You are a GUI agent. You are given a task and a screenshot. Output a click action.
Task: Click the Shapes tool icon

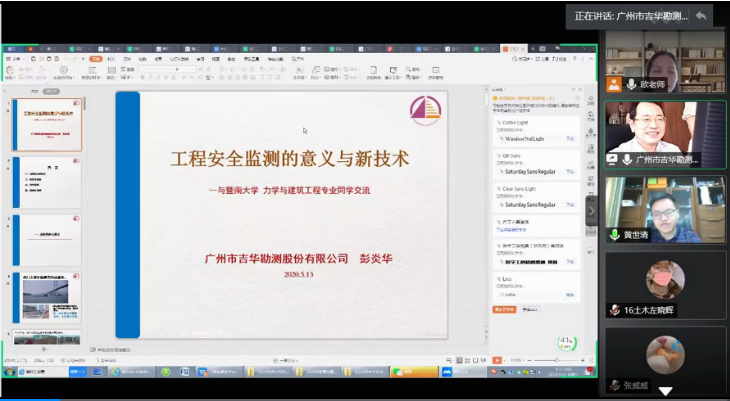(x=316, y=70)
